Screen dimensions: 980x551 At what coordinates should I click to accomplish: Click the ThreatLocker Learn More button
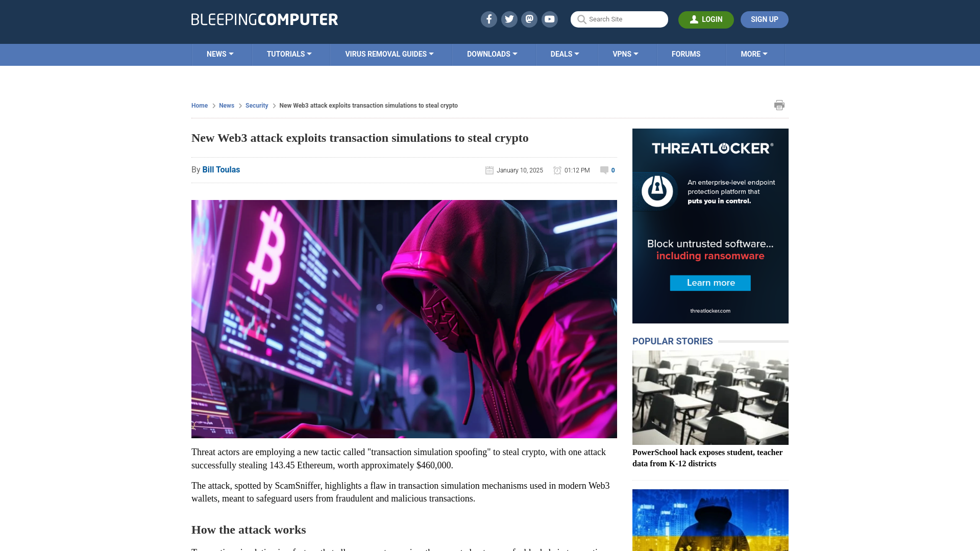coord(710,283)
